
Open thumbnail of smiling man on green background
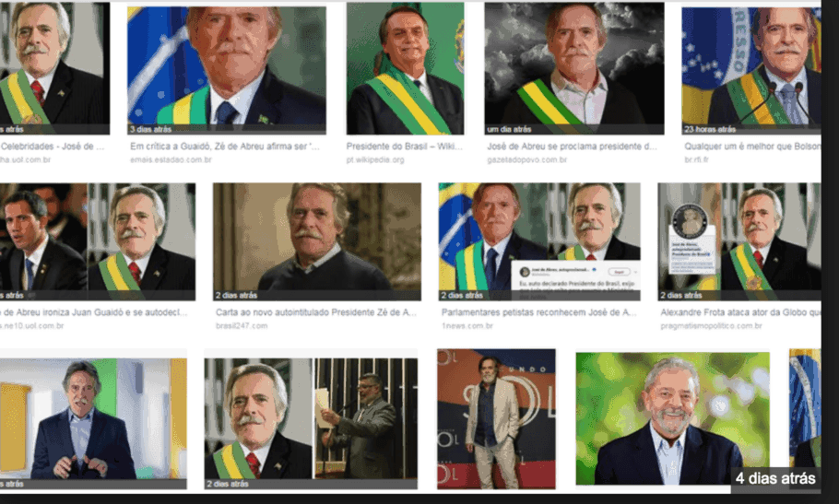pos(673,418)
